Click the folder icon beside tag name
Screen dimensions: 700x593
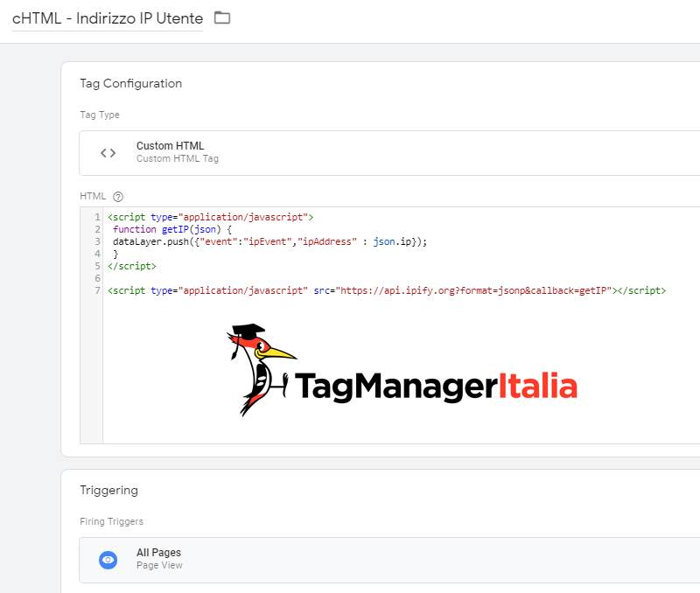click(222, 17)
